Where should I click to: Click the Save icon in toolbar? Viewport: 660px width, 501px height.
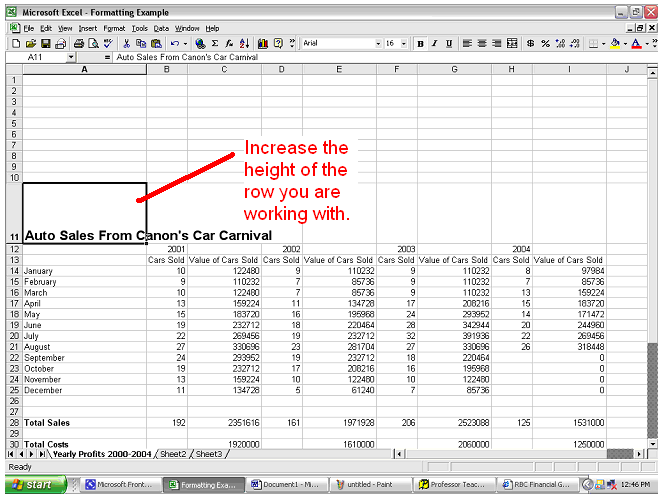pyautogui.click(x=46, y=44)
